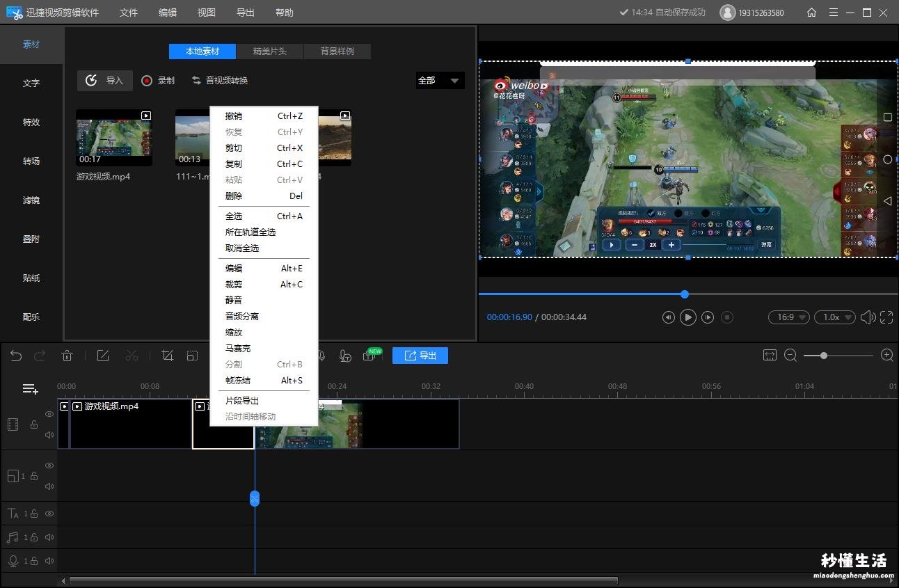The image size is (899, 588).
Task: Click the square icon on preview right edge
Action: pyautogui.click(x=887, y=118)
